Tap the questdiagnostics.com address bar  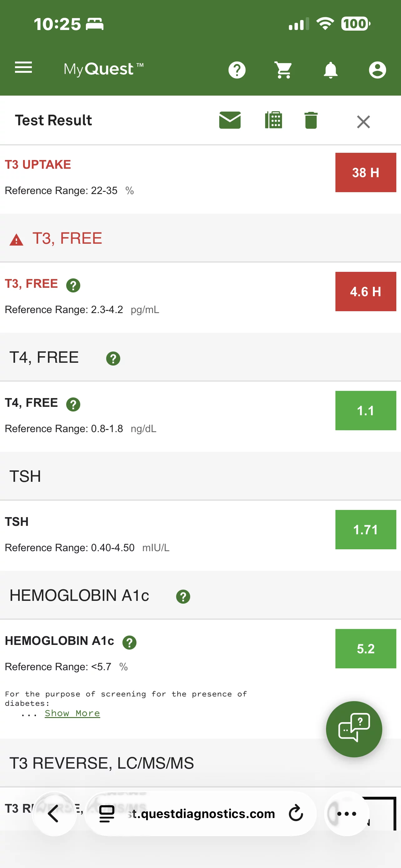[202, 814]
